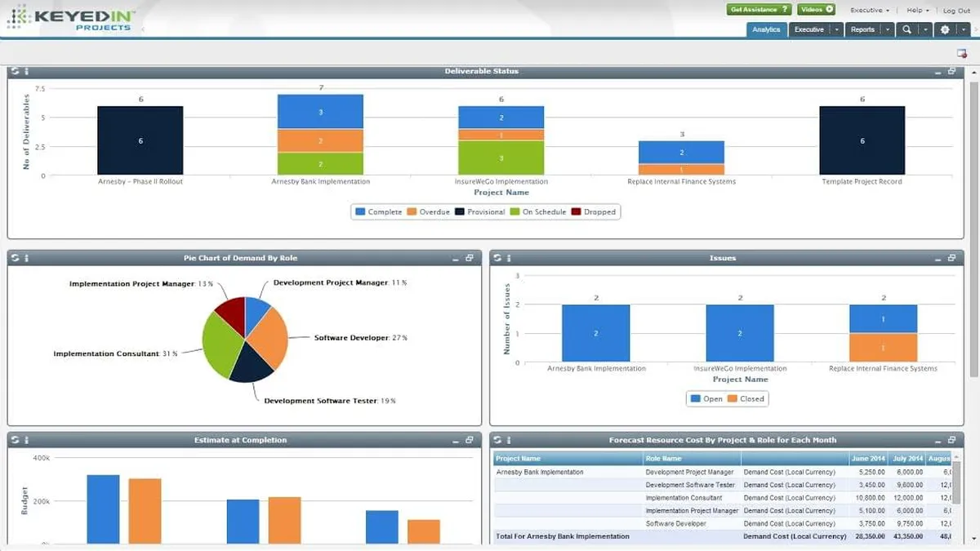Viewport: 980px width, 551px height.
Task: Open the Help dropdown menu
Action: 917,11
